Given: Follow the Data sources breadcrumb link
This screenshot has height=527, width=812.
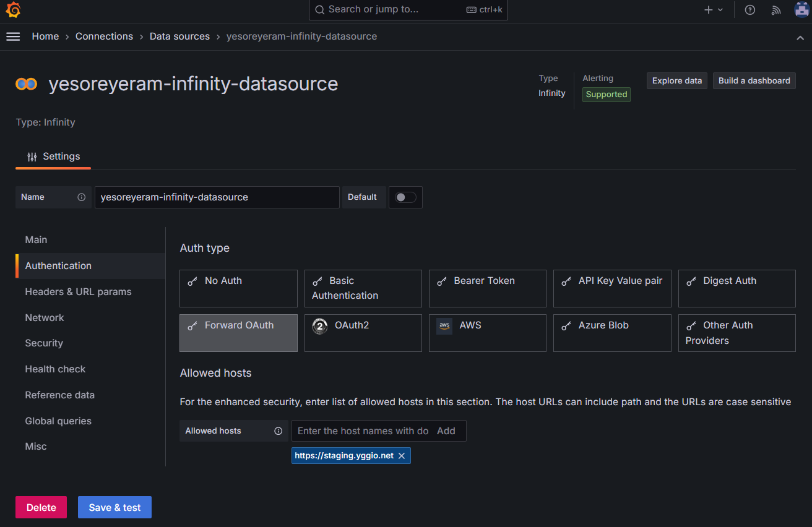Looking at the screenshot, I should 179,36.
